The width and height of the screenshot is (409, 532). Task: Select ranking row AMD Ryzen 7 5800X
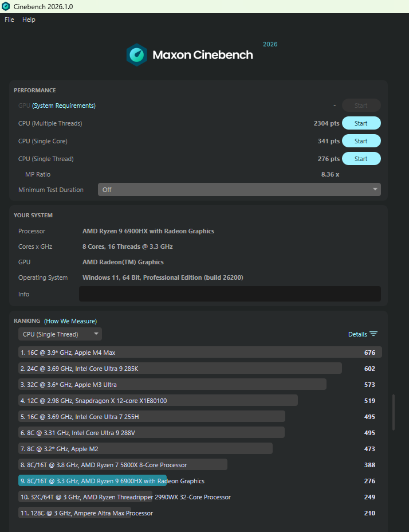pos(200,465)
